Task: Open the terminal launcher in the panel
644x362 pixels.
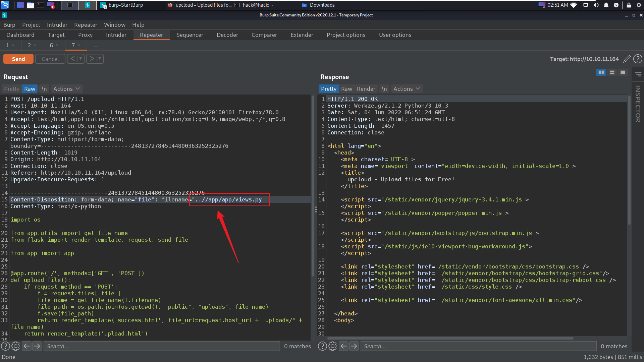Action: [41, 5]
